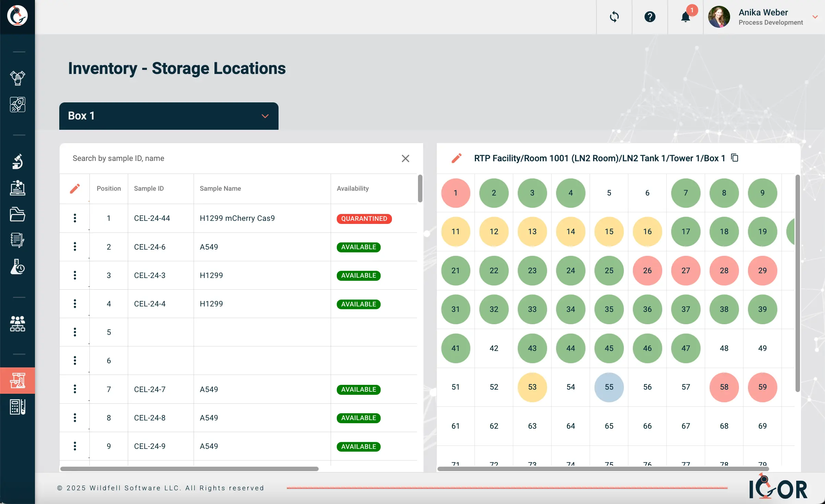Select QUARANTINED status on H1299 mCherry Cas9
The image size is (825, 504).
tap(364, 218)
